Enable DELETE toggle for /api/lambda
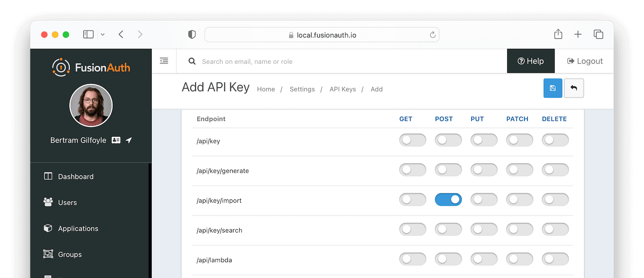 pyautogui.click(x=555, y=259)
